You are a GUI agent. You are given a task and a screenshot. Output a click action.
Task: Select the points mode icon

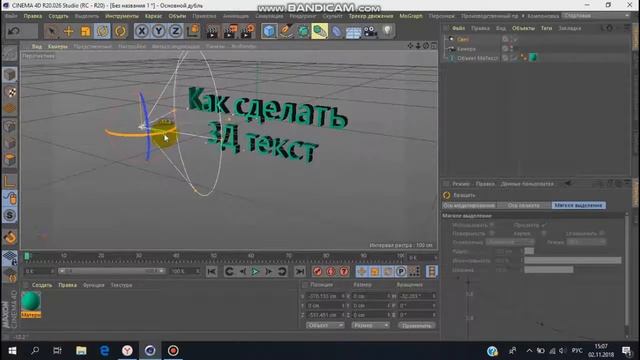click(x=10, y=126)
